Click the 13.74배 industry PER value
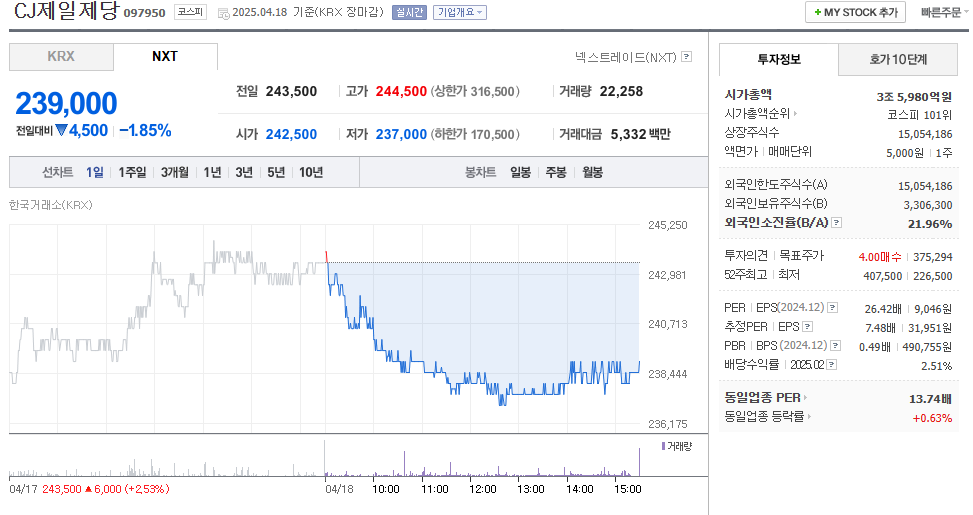973x515 pixels. pyautogui.click(x=930, y=399)
